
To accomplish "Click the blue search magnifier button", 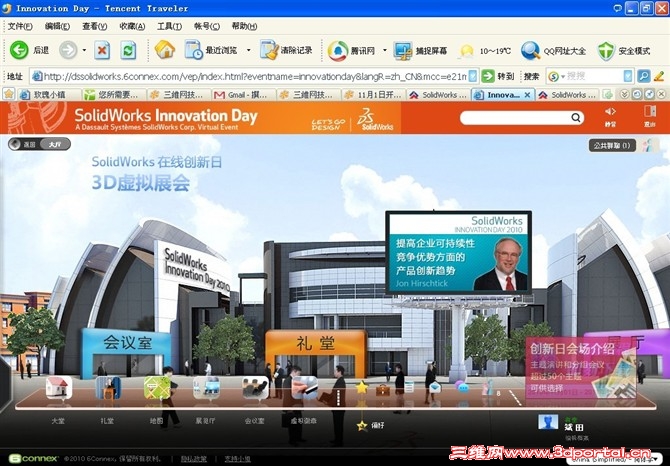I will pyautogui.click(x=644, y=76).
